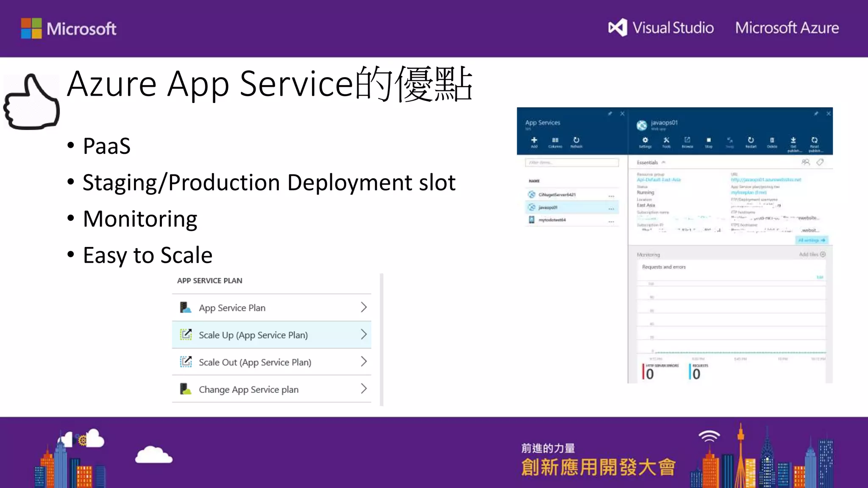Click the Http Server Errors counter
This screenshot has height=488, width=868.
coord(660,372)
